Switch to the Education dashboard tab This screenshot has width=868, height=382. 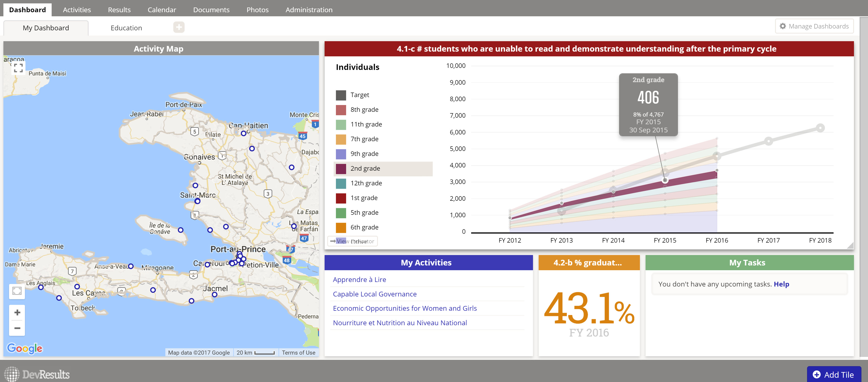[x=126, y=28]
